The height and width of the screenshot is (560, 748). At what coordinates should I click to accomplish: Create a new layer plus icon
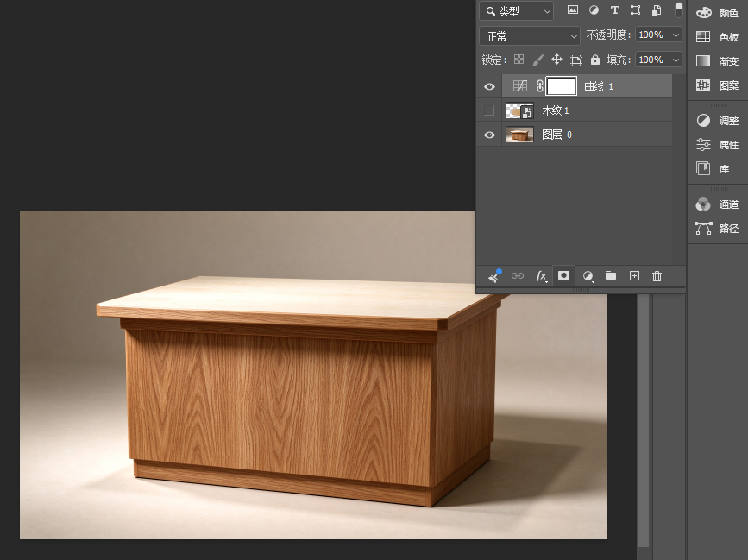point(634,276)
